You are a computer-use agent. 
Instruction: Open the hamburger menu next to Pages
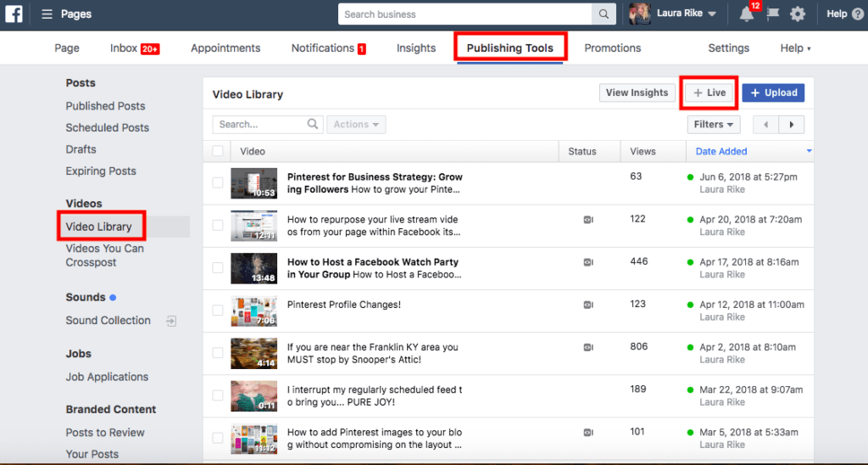(x=47, y=14)
